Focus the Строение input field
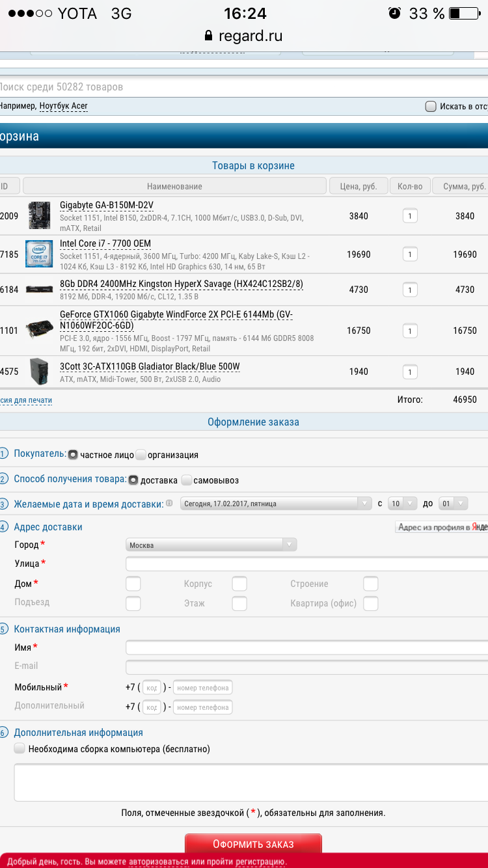The height and width of the screenshot is (868, 488). pos(371,584)
